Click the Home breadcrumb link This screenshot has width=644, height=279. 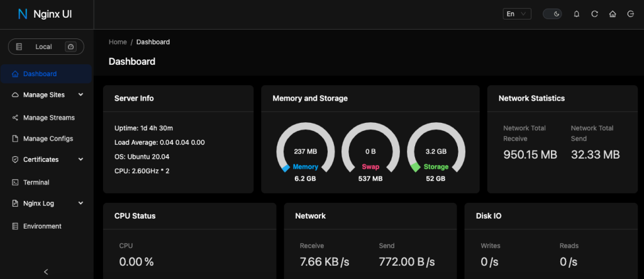pyautogui.click(x=118, y=42)
